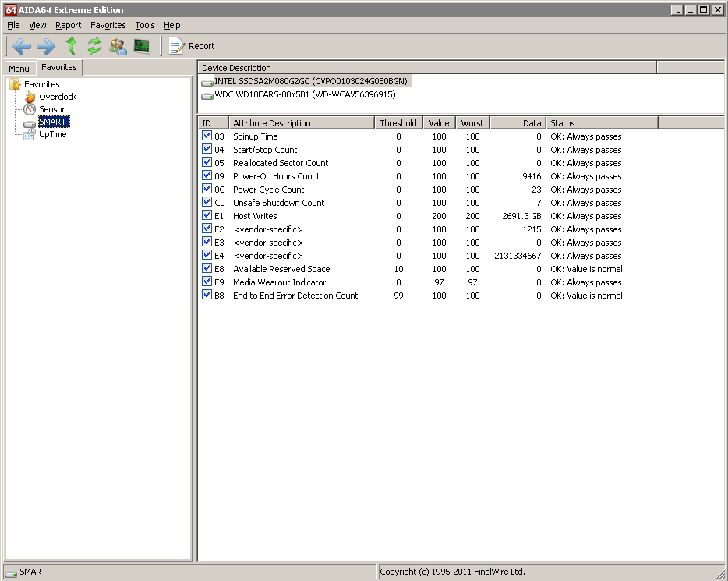Open the Favorites menu
Image resolution: width=728 pixels, height=581 pixels.
108,25
